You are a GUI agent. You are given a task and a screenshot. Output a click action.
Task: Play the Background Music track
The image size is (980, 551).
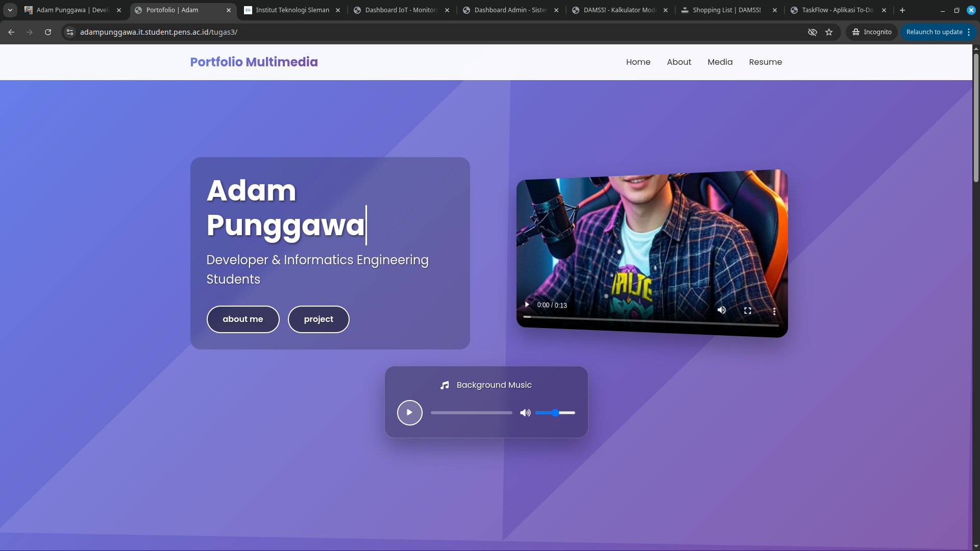409,412
